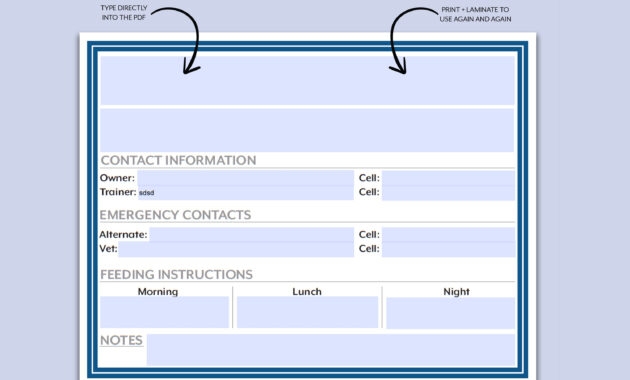Viewport: 630px width, 380px height.
Task: Select the Owner's Cell number field
Action: [x=448, y=178]
